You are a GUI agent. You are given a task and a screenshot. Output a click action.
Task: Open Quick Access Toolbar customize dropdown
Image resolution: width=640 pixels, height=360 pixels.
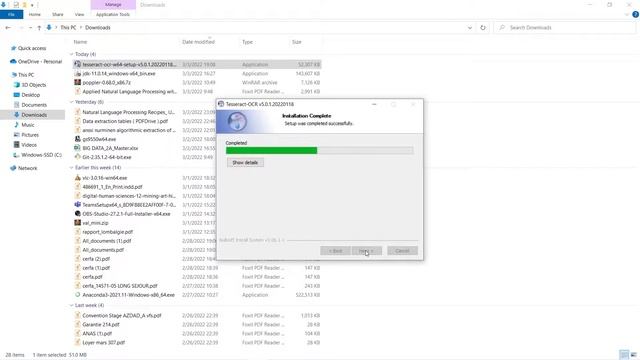coord(32,5)
